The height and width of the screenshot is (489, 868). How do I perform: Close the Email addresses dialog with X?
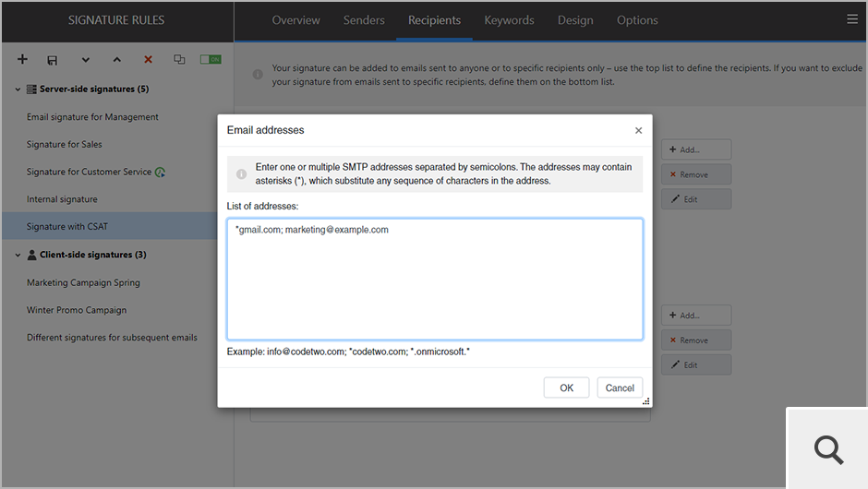(638, 131)
